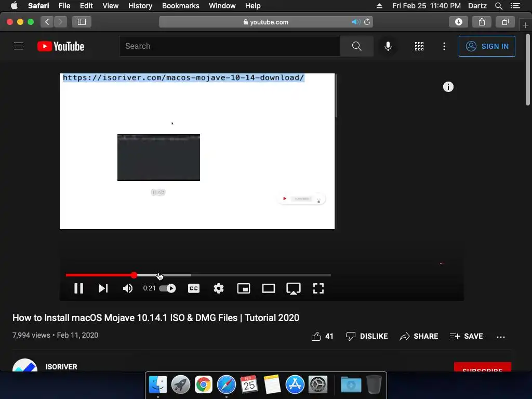This screenshot has height=399, width=532.
Task: Open Launchpad from the Dock
Action: (x=180, y=384)
